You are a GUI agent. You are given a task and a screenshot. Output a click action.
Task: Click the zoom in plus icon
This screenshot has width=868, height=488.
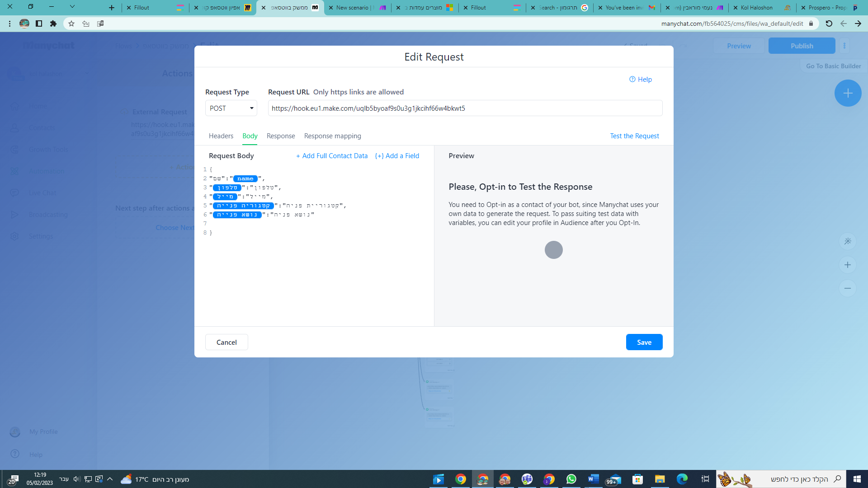point(848,265)
